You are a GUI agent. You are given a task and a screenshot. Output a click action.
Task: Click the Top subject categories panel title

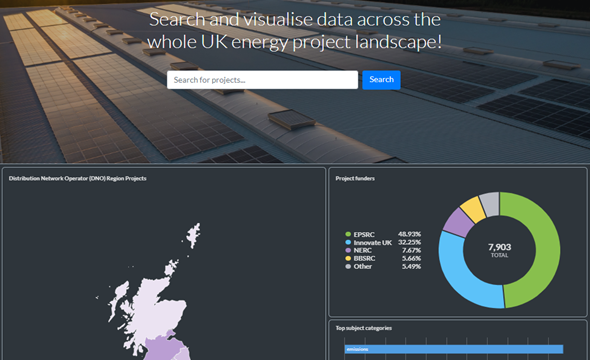point(363,328)
